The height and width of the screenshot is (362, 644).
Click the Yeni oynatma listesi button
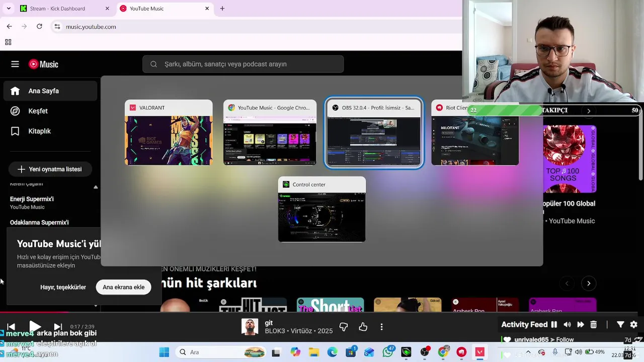(50, 169)
